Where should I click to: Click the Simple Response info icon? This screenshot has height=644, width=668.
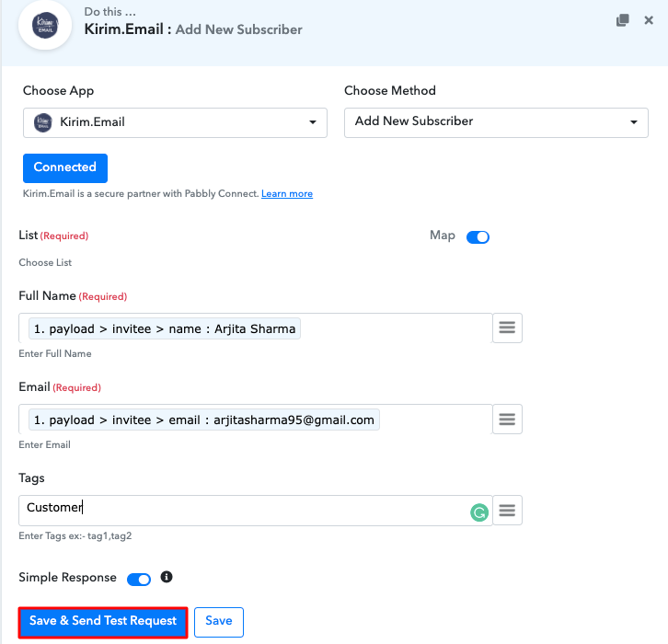click(167, 577)
